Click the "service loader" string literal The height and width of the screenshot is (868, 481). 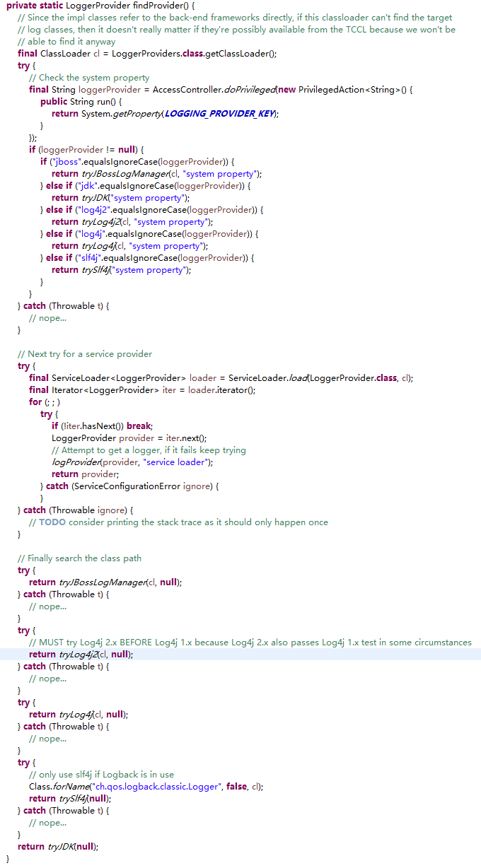pyautogui.click(x=176, y=462)
